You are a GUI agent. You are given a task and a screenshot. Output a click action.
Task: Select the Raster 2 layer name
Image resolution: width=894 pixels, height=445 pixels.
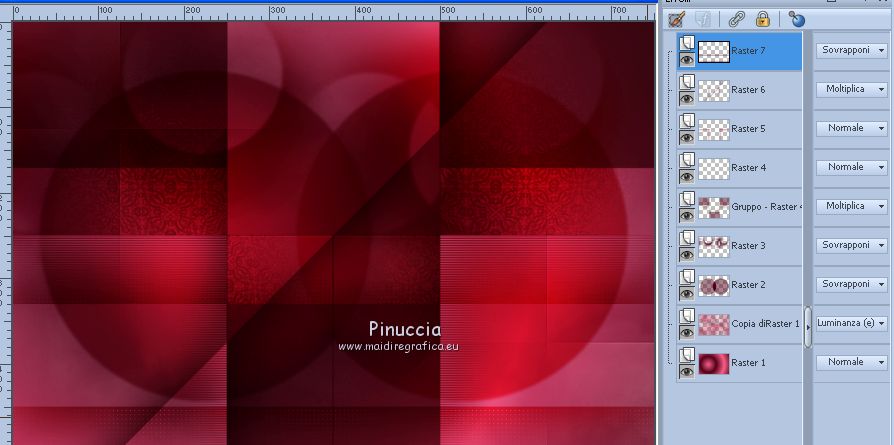click(748, 285)
